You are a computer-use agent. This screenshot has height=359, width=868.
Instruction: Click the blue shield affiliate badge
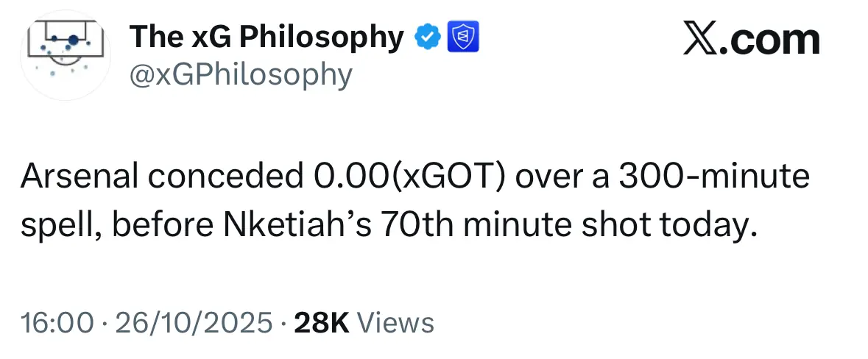[x=464, y=37]
